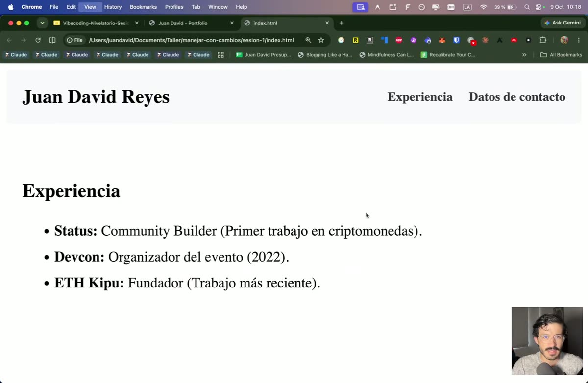
Task: Bookmark this page with the star icon
Action: (x=321, y=40)
